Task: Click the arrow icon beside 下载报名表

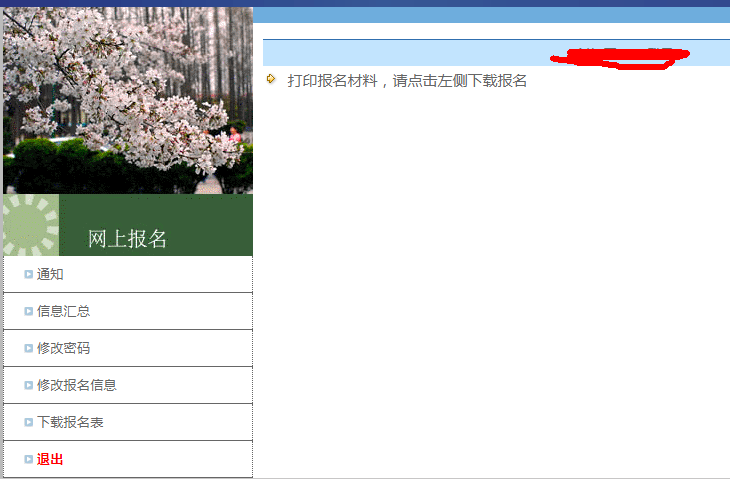Action: pyautogui.click(x=29, y=422)
